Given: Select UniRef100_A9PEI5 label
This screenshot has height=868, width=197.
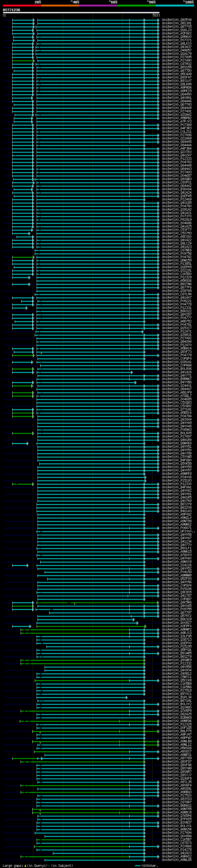Looking at the screenshot, I should [177, 91].
